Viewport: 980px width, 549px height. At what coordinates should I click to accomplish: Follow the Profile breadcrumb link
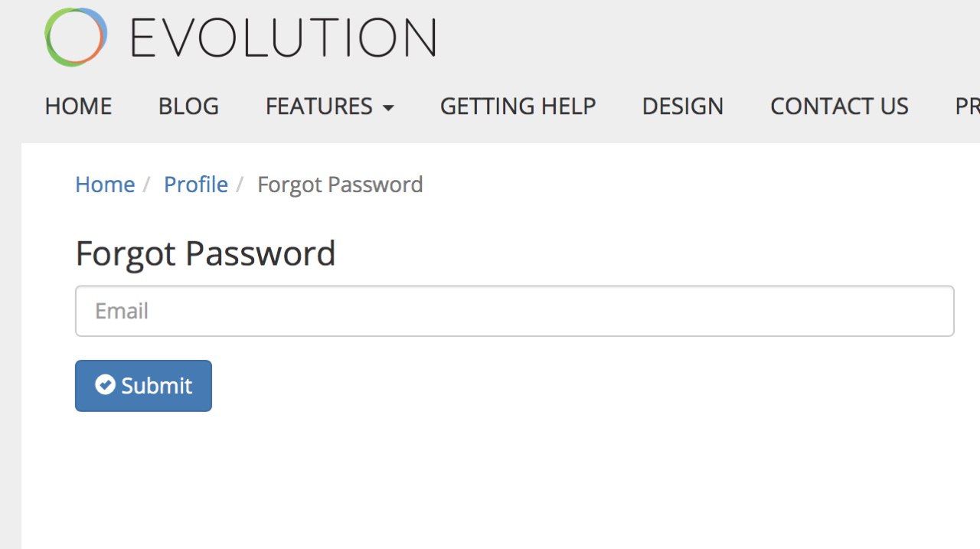click(x=196, y=185)
